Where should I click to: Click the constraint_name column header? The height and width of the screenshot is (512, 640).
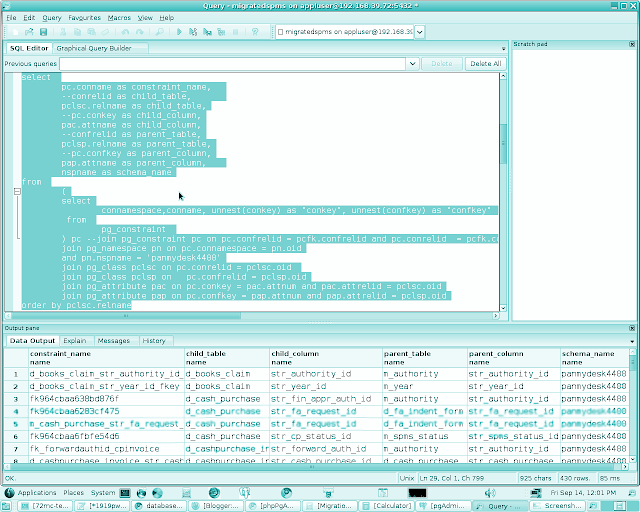(106, 358)
